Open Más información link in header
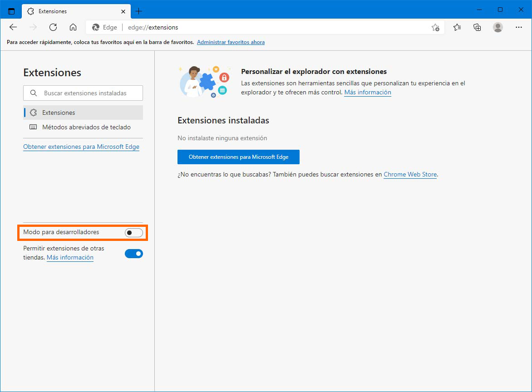This screenshot has width=532, height=392. [x=367, y=92]
